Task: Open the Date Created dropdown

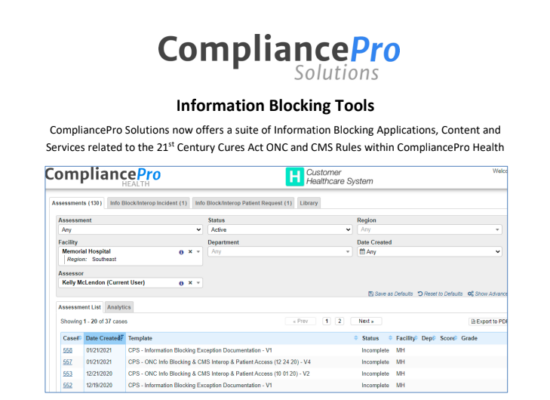Action: (429, 252)
